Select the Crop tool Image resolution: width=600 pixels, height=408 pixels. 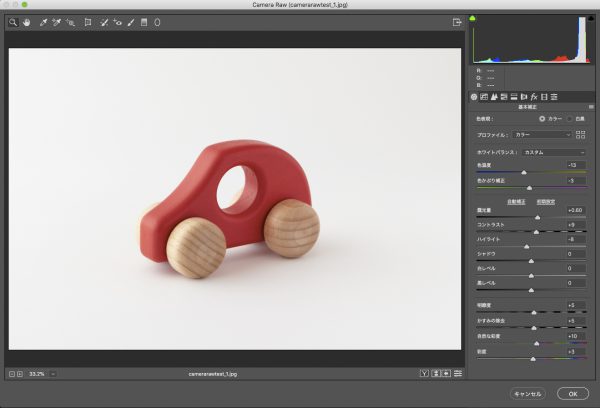point(88,21)
